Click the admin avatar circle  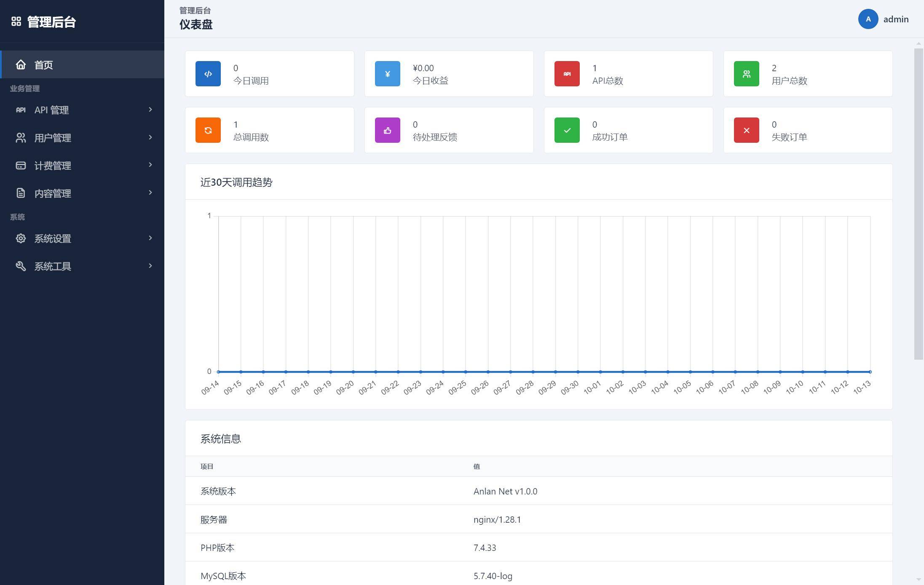point(868,19)
